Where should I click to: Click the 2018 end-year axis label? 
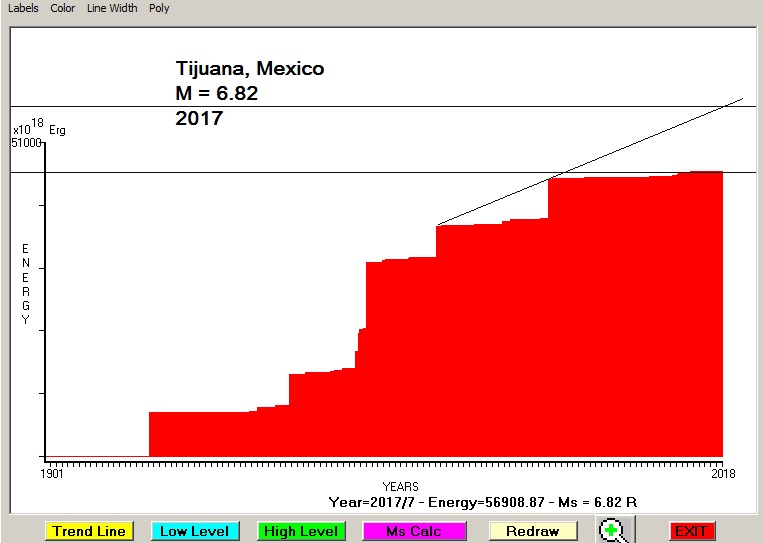[x=721, y=473]
